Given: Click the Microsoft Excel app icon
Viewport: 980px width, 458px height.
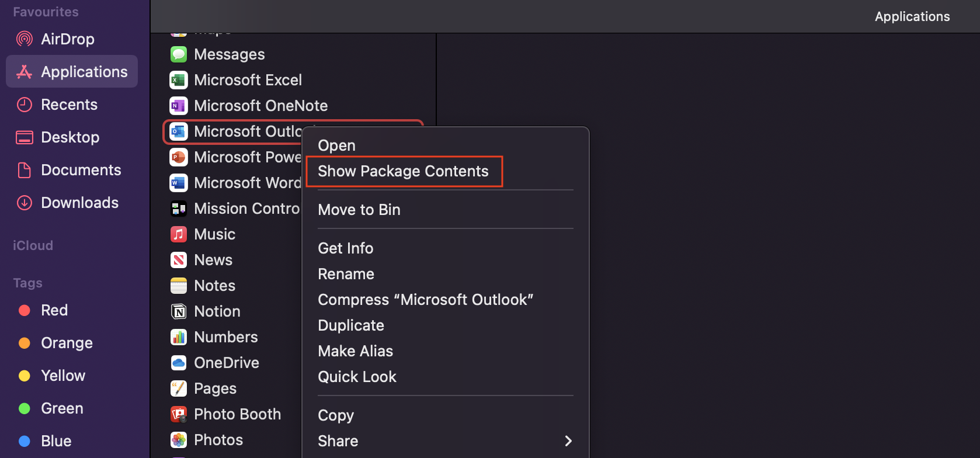Looking at the screenshot, I should click(x=178, y=80).
